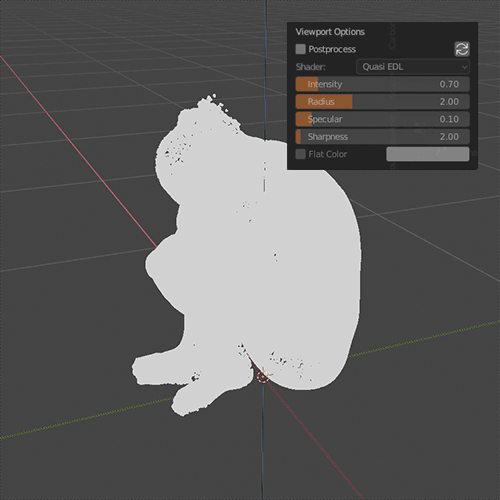This screenshot has height=500, width=500.
Task: Click the blue Z axis line
Action: (x=266, y=67)
